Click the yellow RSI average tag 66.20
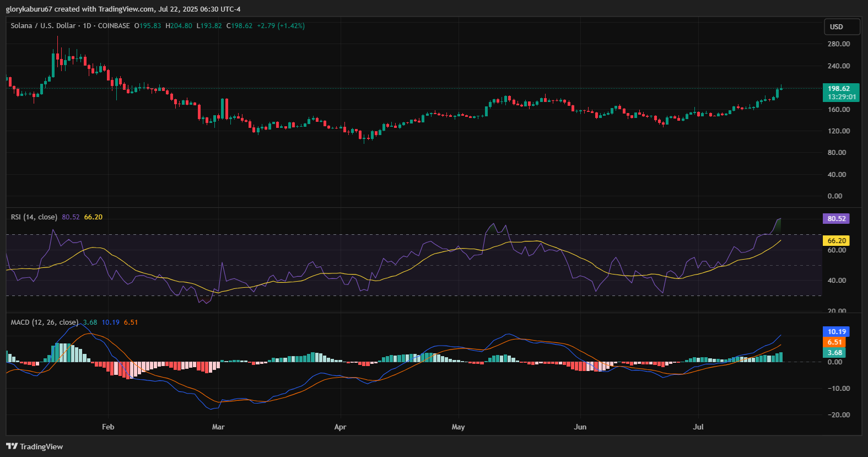 [836, 241]
